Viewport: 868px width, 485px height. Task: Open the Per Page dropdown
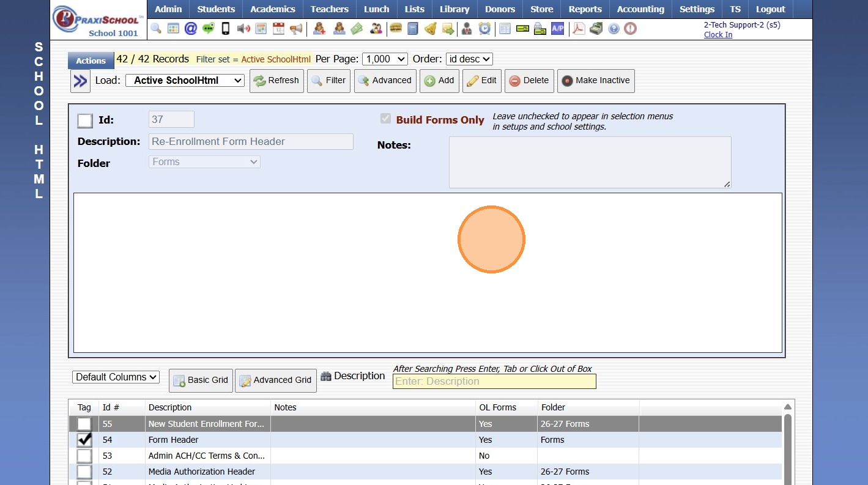point(385,59)
